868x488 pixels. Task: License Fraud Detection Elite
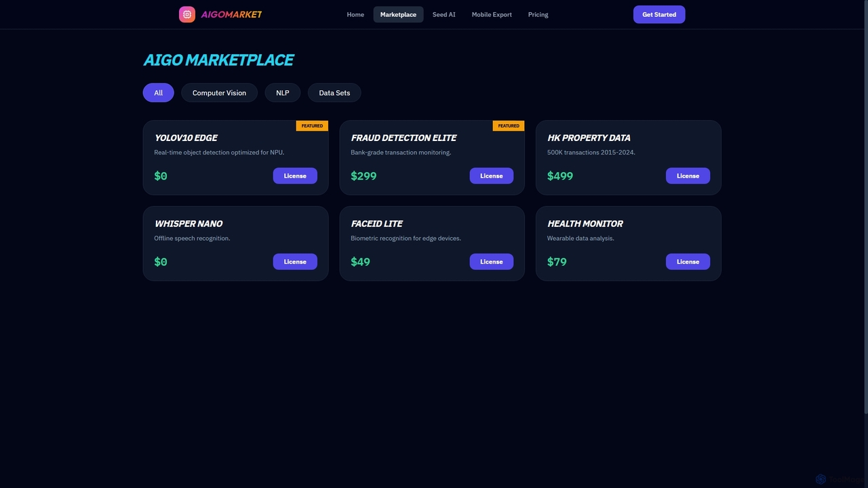tap(492, 176)
